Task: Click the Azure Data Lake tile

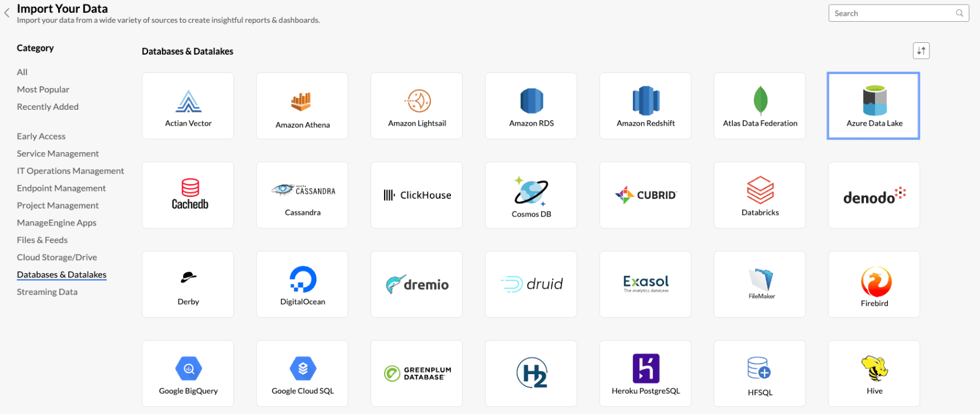Action: (x=874, y=106)
